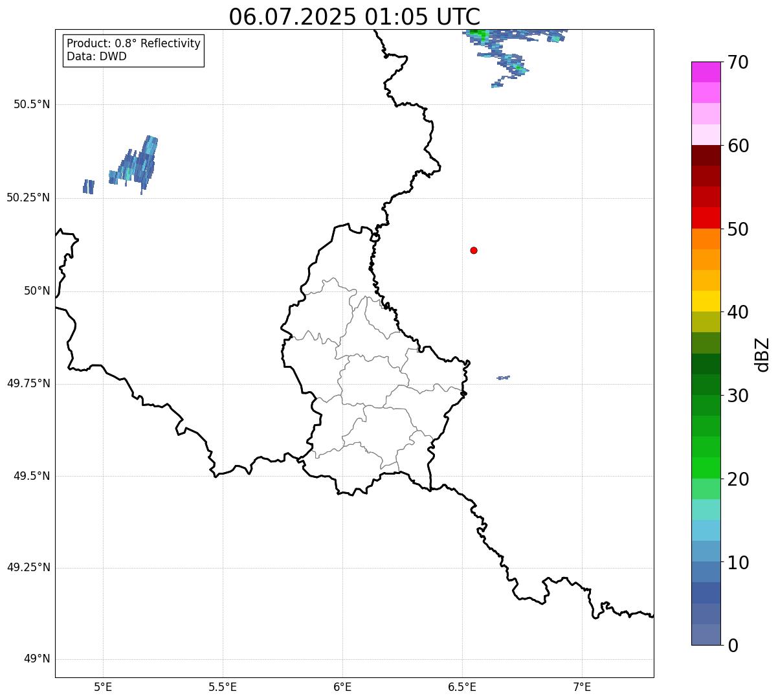The image size is (778, 700).
Task: Click the red station marker dot
Action: click(x=474, y=250)
